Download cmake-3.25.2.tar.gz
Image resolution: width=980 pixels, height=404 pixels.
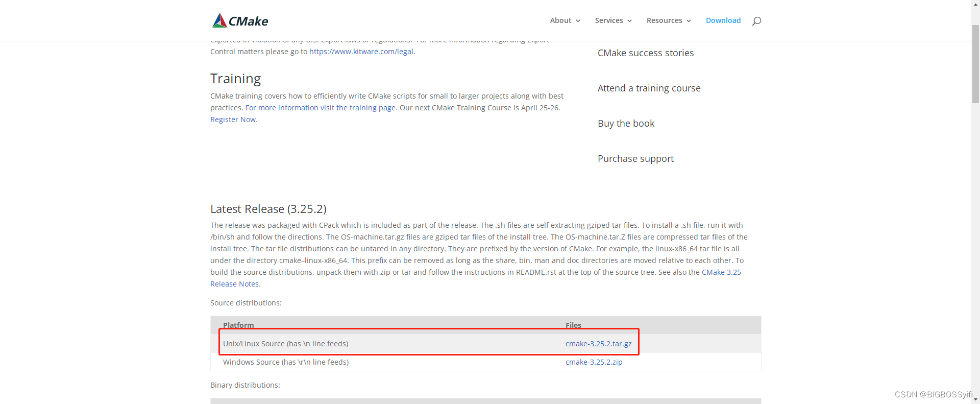tap(598, 344)
